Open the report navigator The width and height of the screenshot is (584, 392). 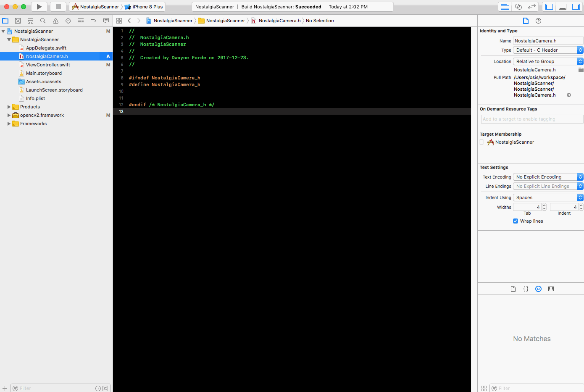(x=106, y=21)
